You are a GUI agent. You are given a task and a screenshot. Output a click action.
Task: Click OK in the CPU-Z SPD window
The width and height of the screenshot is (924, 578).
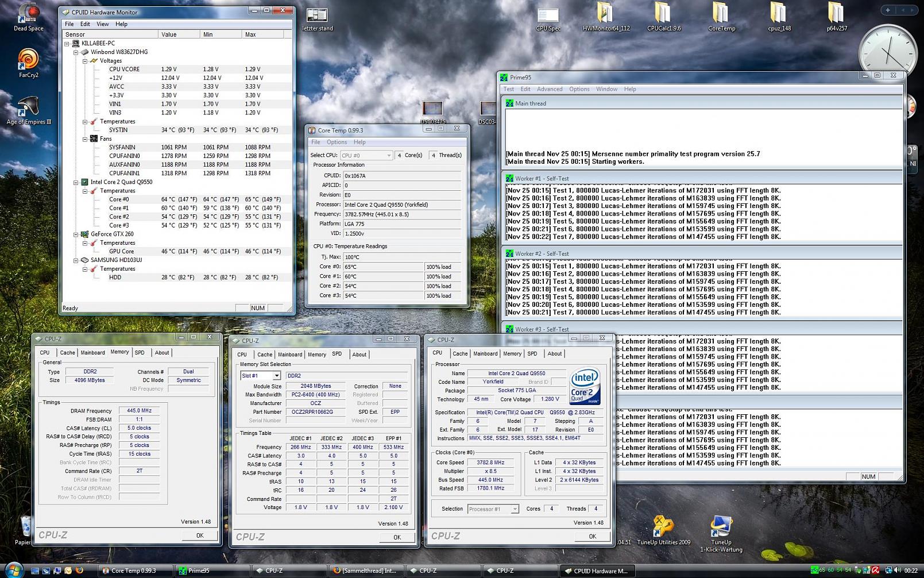(x=397, y=537)
